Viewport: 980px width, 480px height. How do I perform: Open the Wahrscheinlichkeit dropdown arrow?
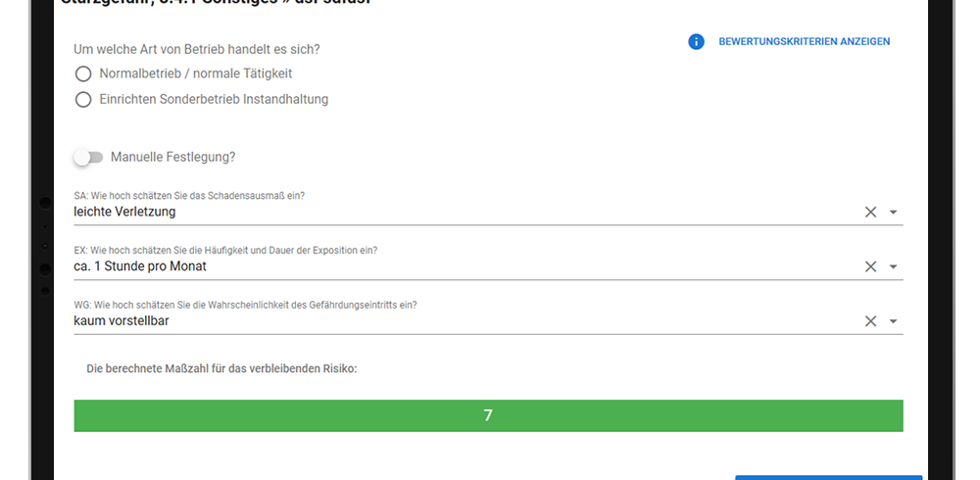(893, 321)
